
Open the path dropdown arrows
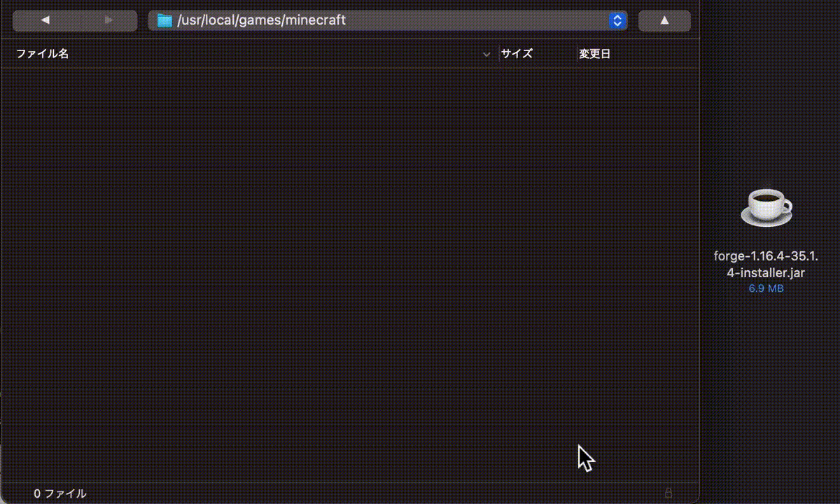(617, 21)
